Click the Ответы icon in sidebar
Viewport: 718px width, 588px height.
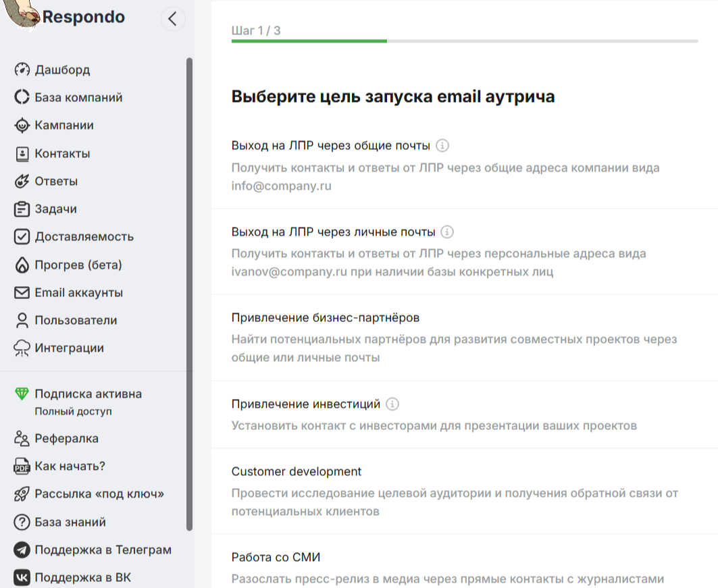pyautogui.click(x=22, y=181)
